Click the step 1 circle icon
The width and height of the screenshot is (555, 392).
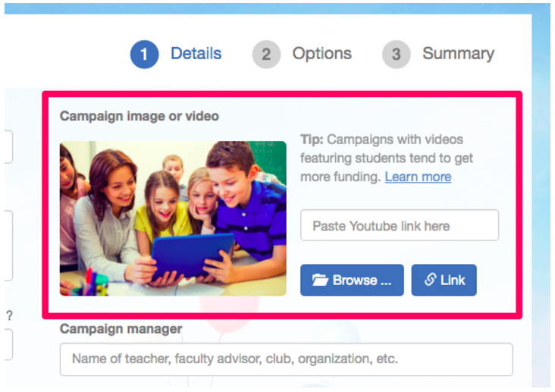[x=144, y=54]
